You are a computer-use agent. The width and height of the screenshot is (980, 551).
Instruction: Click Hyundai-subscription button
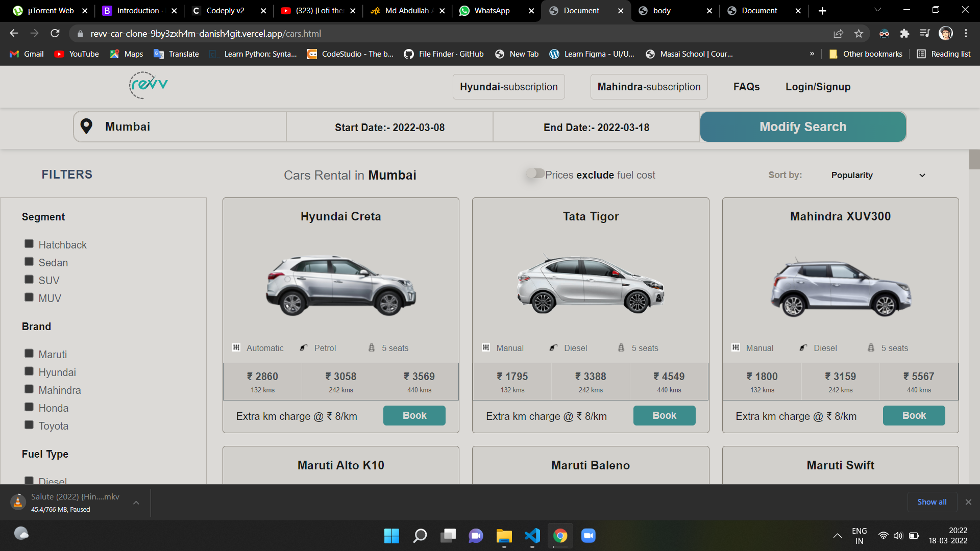pos(508,87)
